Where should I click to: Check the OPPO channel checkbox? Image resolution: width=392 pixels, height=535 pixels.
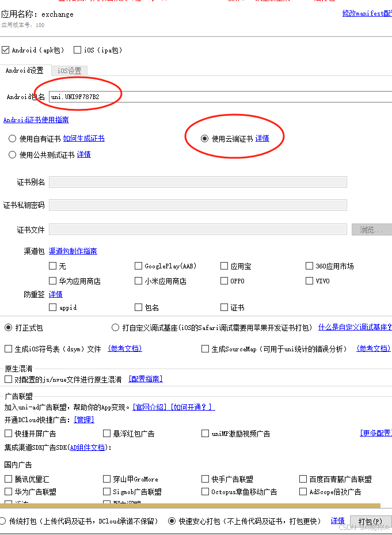224,280
